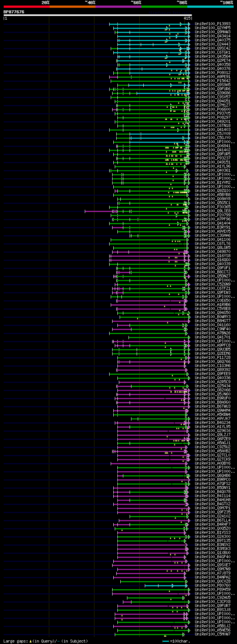
Task: Click the green ~80% legend color bar
Action: (164, 7)
